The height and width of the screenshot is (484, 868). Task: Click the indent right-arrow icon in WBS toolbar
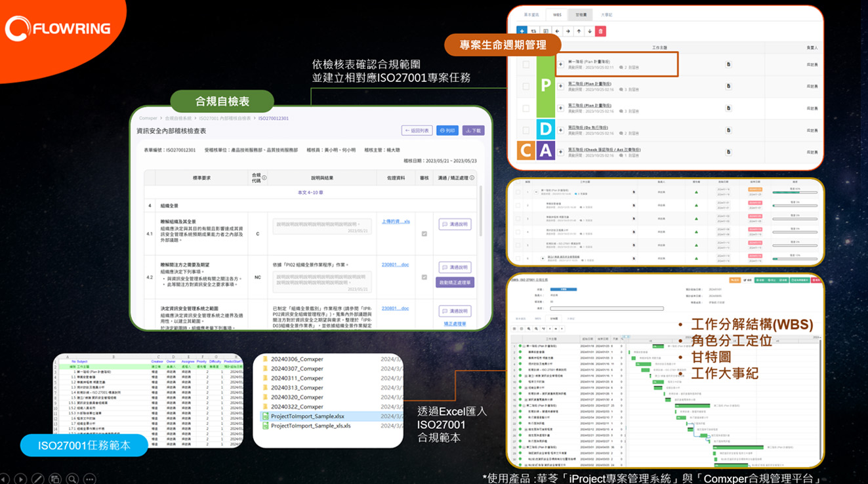[568, 31]
